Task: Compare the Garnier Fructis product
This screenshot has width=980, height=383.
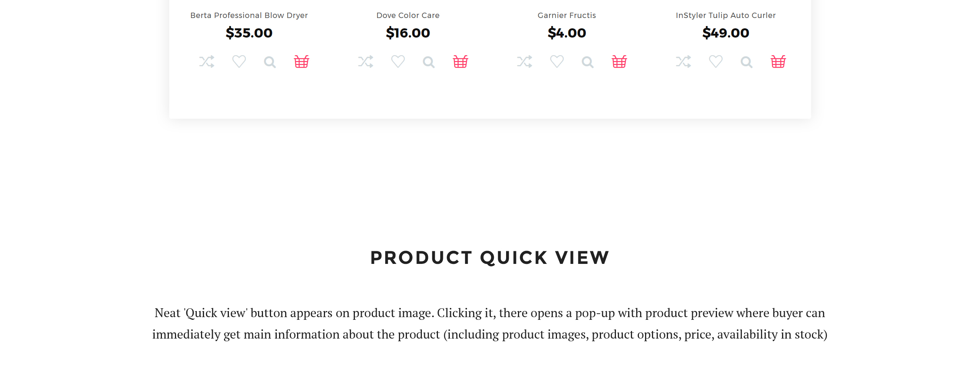Action: (524, 62)
